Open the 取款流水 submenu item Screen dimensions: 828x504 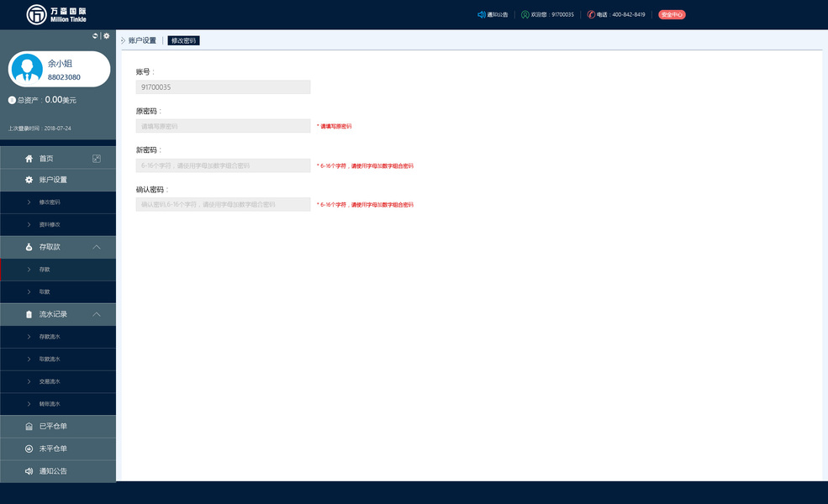pos(58,359)
